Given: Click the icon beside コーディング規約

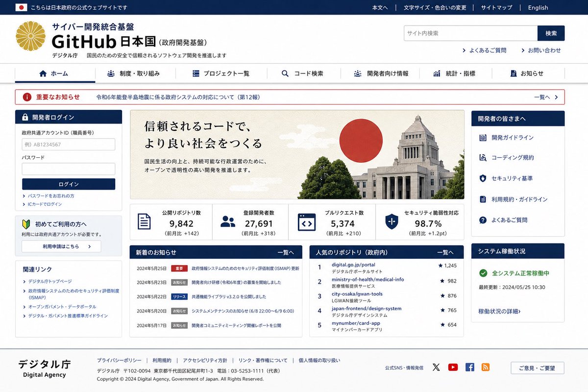Looking at the screenshot, I should [483, 158].
